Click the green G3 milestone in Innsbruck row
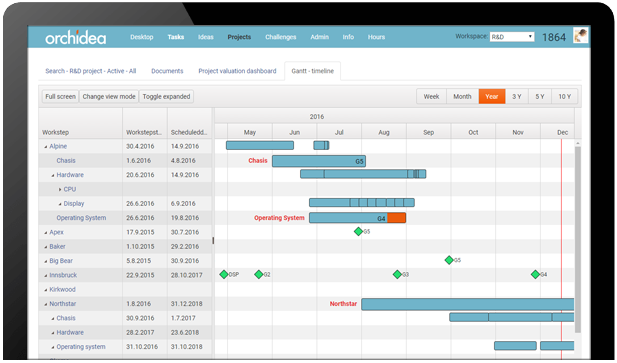This screenshot has height=363, width=617. (x=397, y=275)
